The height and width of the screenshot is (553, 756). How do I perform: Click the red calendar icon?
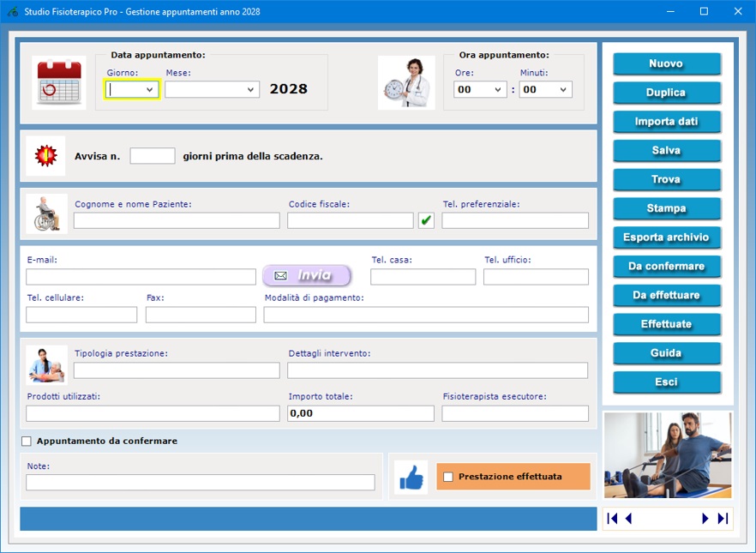pos(59,82)
